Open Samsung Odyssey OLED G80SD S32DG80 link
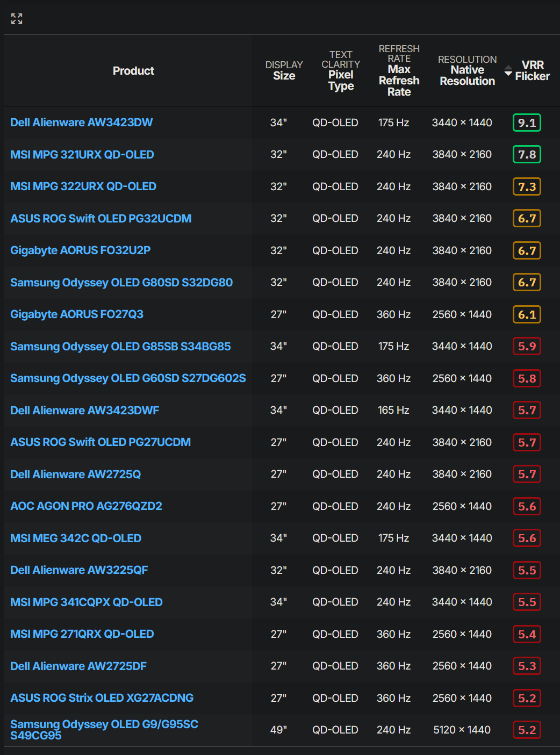This screenshot has width=560, height=755. coord(121,283)
